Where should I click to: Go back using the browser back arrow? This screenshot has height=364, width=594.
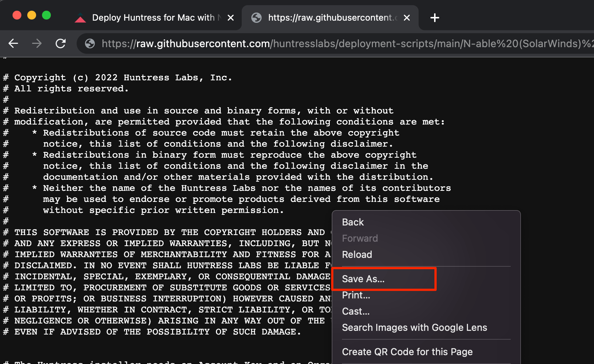[13, 43]
